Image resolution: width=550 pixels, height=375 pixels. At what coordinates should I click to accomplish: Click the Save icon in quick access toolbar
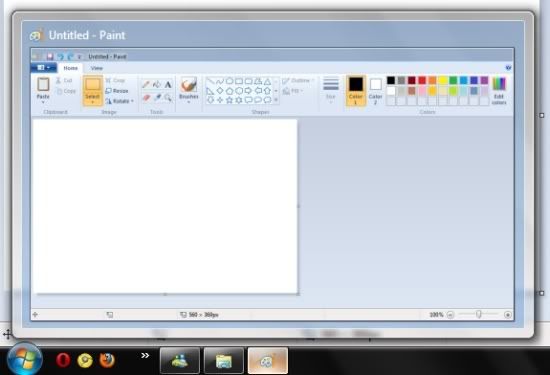click(x=50, y=56)
